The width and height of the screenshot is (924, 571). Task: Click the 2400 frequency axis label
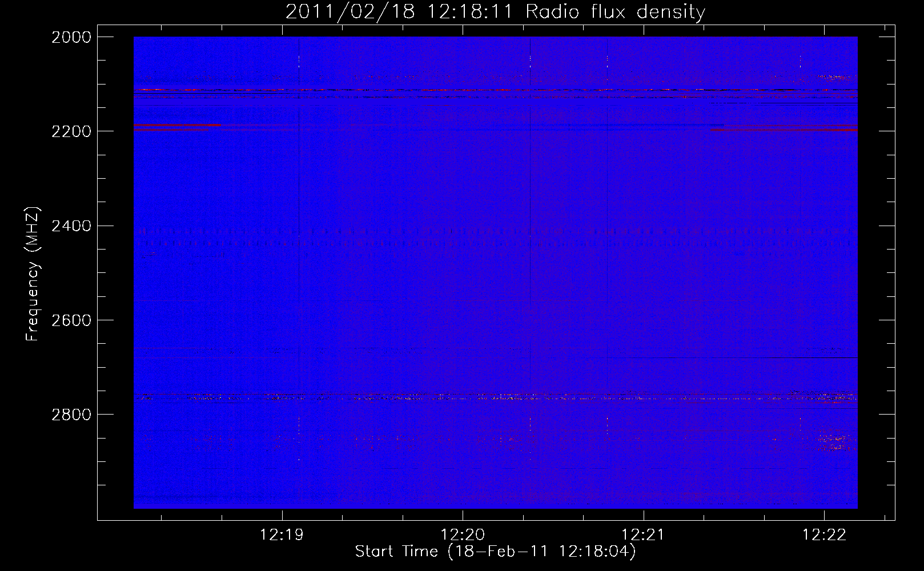71,226
